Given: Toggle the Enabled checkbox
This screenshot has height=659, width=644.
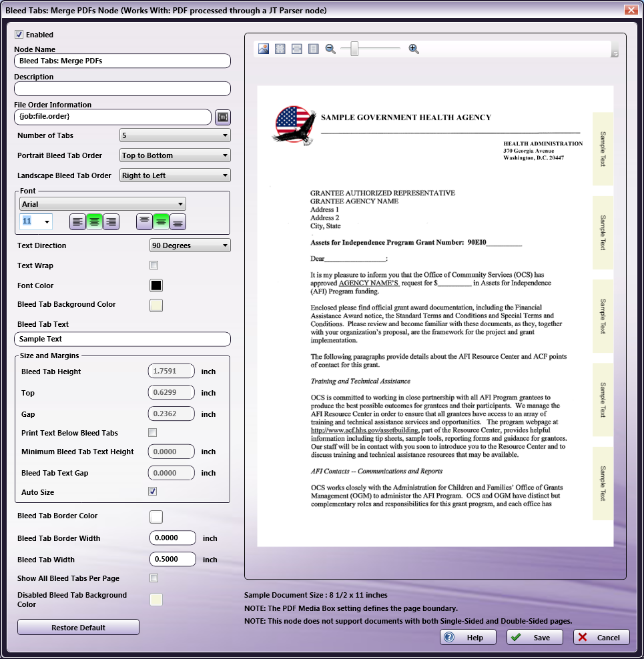Looking at the screenshot, I should [x=19, y=35].
